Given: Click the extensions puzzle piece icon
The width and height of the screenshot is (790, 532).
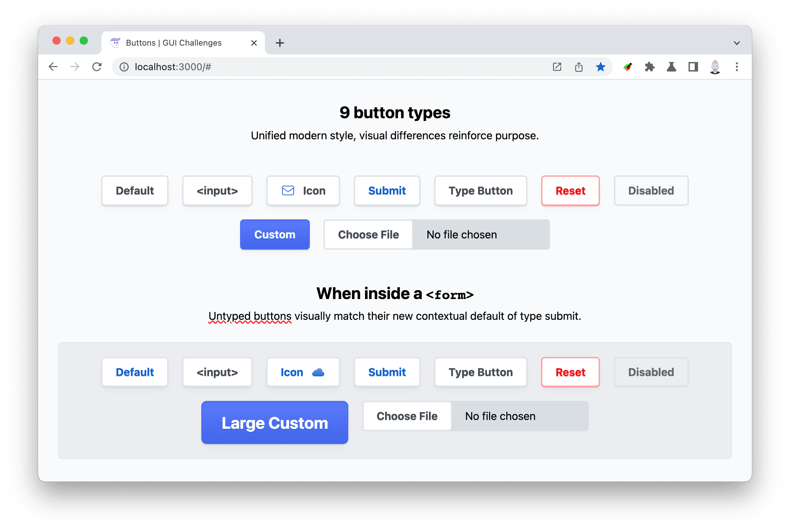Looking at the screenshot, I should (x=649, y=66).
